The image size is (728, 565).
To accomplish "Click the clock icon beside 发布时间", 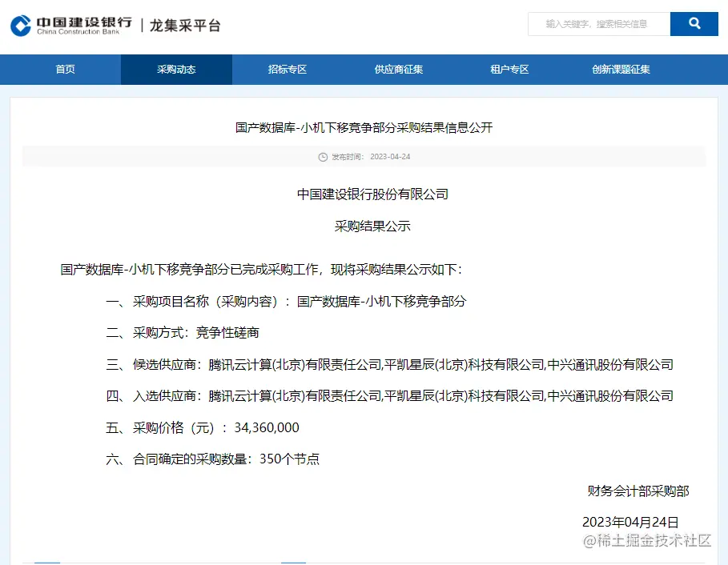I will 323,157.
